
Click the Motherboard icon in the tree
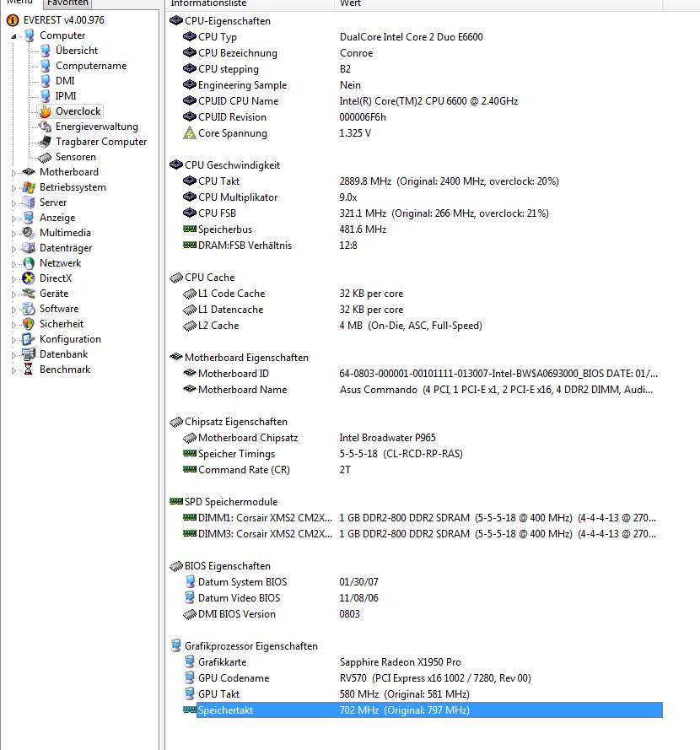pyautogui.click(x=29, y=172)
